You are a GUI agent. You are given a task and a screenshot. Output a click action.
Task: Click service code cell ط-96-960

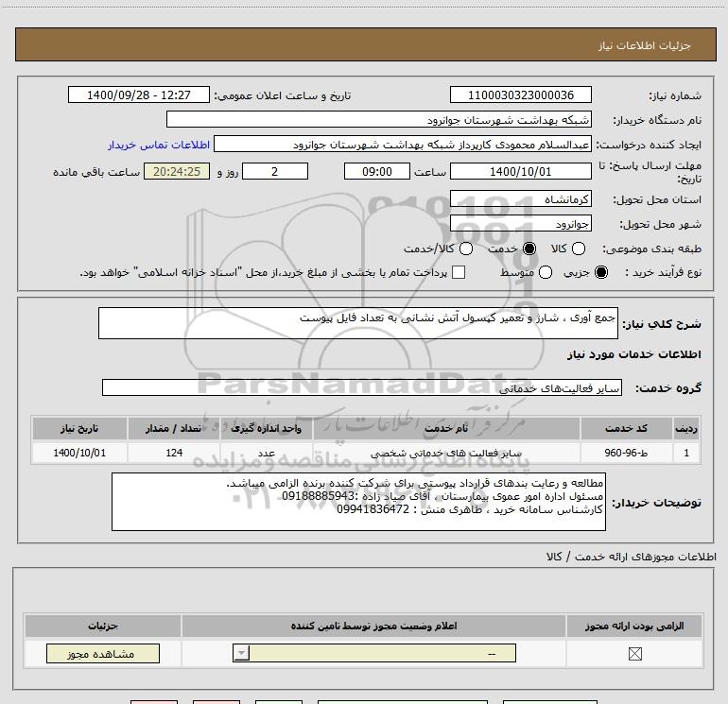tap(626, 453)
